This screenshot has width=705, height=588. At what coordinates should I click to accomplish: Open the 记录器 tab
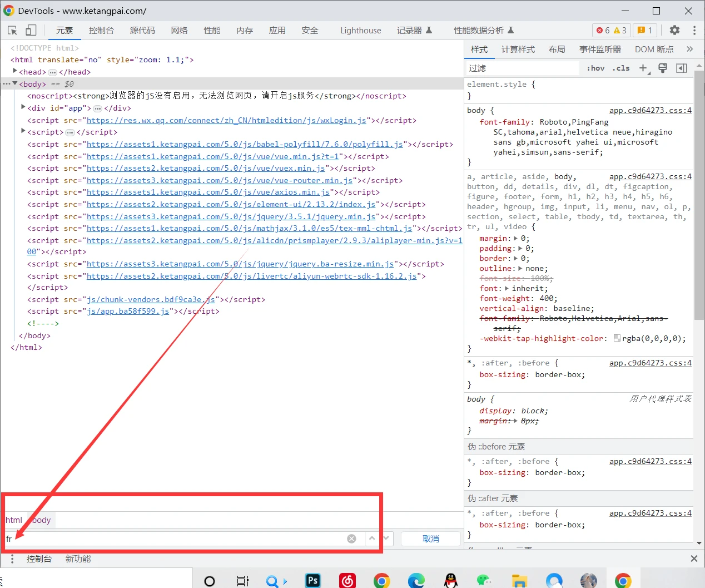(415, 31)
